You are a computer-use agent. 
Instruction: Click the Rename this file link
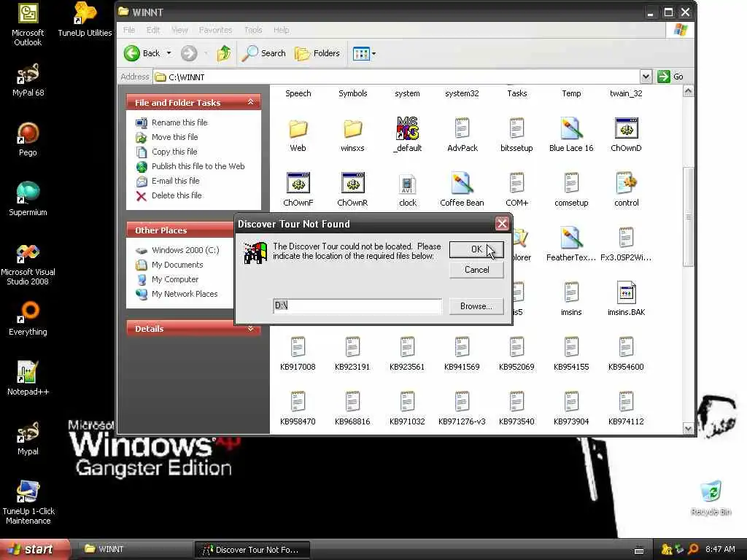[179, 122]
